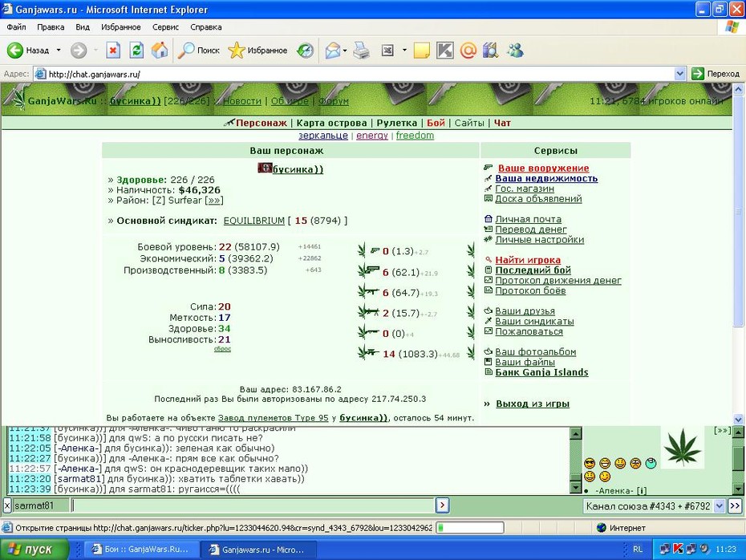
Task: Open the Избранное menu in menu bar
Action: click(x=121, y=27)
